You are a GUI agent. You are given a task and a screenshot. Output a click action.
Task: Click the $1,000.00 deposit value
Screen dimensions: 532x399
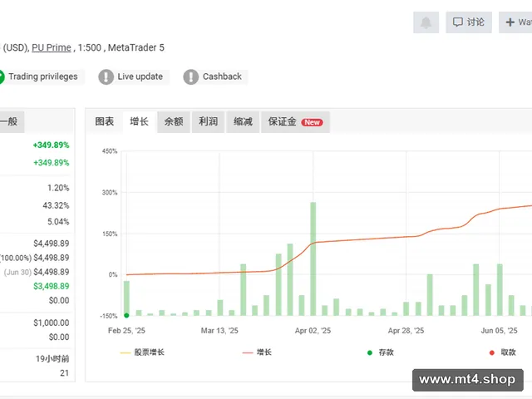(x=52, y=323)
